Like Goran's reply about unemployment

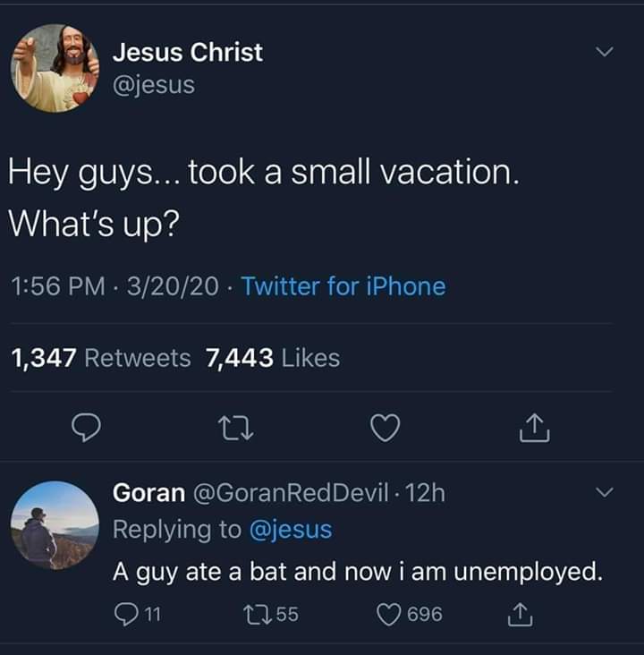coord(390,615)
